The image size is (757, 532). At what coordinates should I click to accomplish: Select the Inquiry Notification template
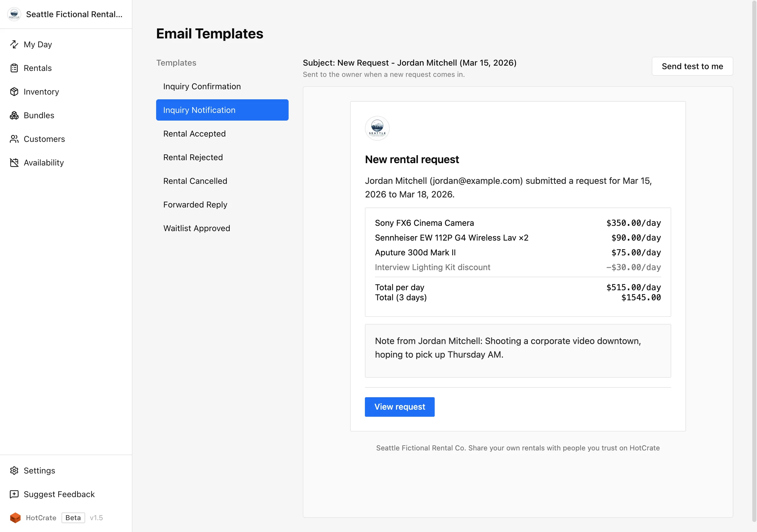pyautogui.click(x=222, y=110)
